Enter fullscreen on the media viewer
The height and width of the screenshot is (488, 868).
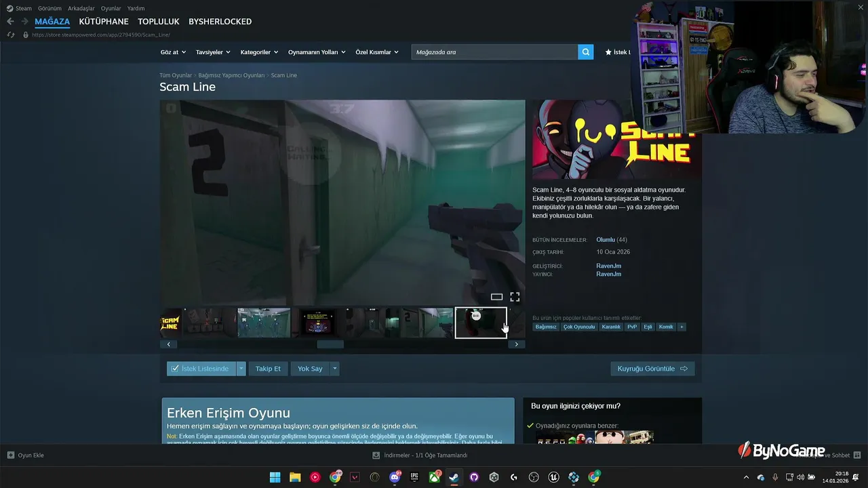[x=515, y=297]
